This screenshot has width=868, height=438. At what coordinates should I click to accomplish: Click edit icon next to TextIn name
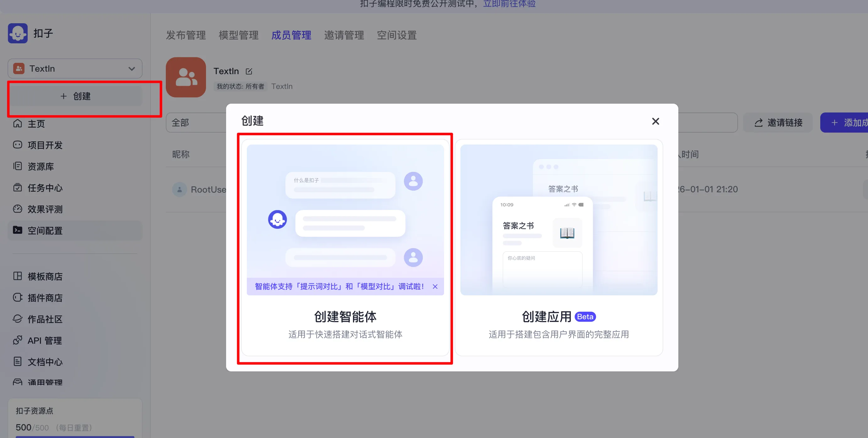[249, 72]
